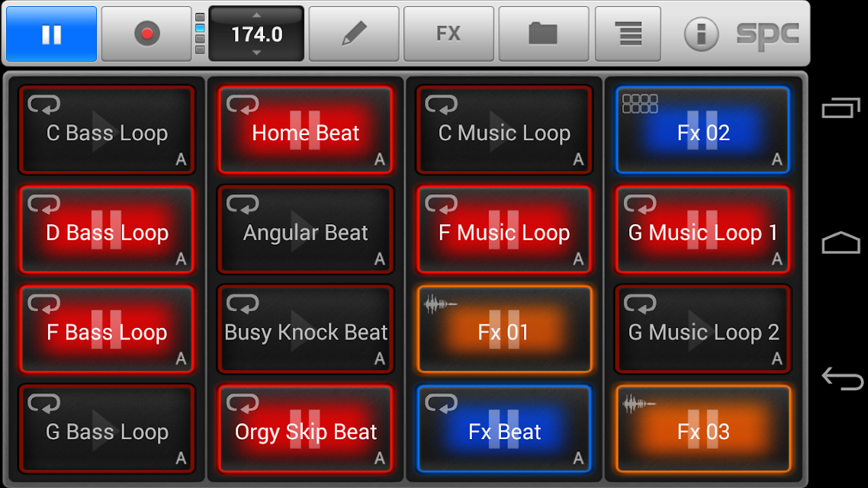
Task: Tap loop icon on D Bass Loop
Action: pos(43,204)
